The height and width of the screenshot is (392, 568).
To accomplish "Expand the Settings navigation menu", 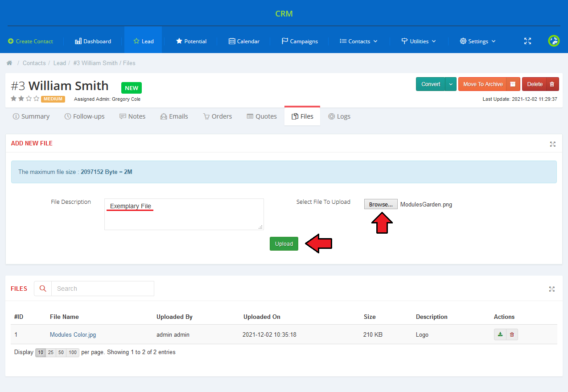I will point(477,41).
